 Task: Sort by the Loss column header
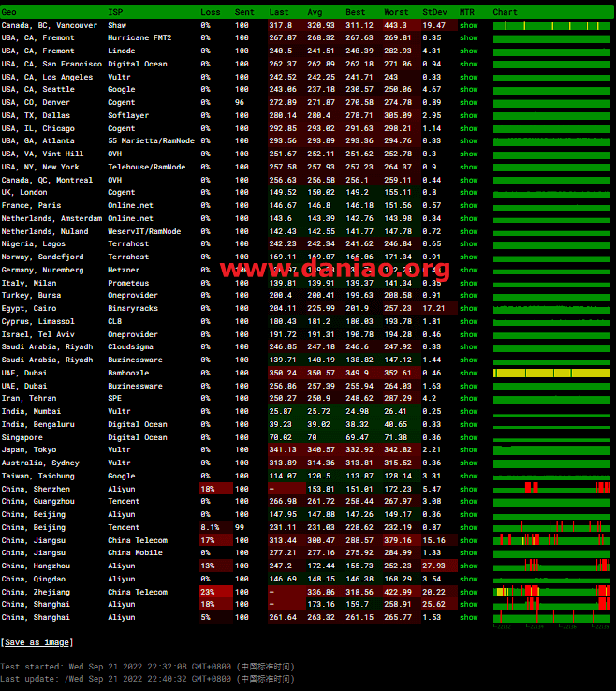click(x=211, y=12)
